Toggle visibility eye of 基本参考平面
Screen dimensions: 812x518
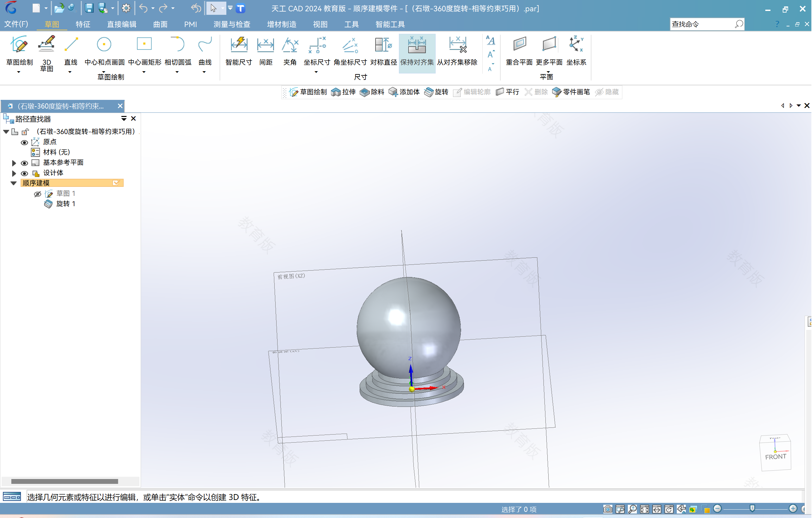coord(24,163)
